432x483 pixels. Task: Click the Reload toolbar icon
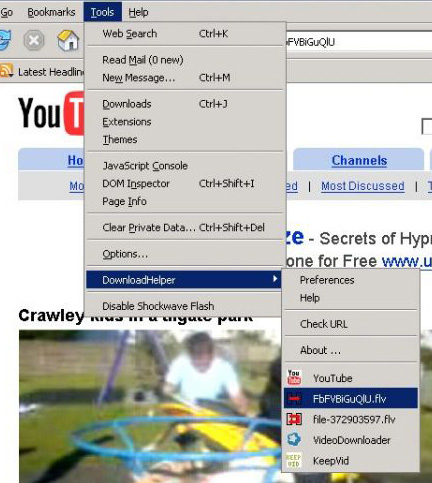[5, 40]
